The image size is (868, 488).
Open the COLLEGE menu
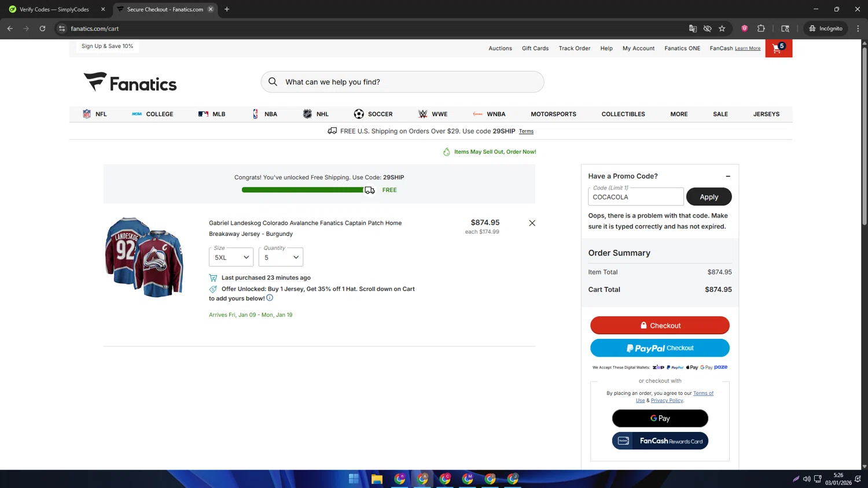click(152, 114)
